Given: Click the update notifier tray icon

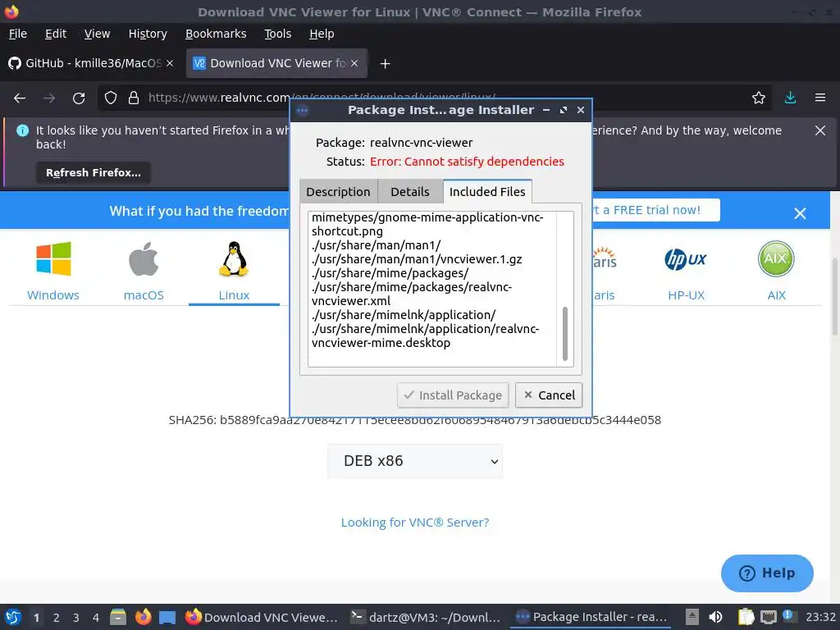Looking at the screenshot, I should click(788, 615).
